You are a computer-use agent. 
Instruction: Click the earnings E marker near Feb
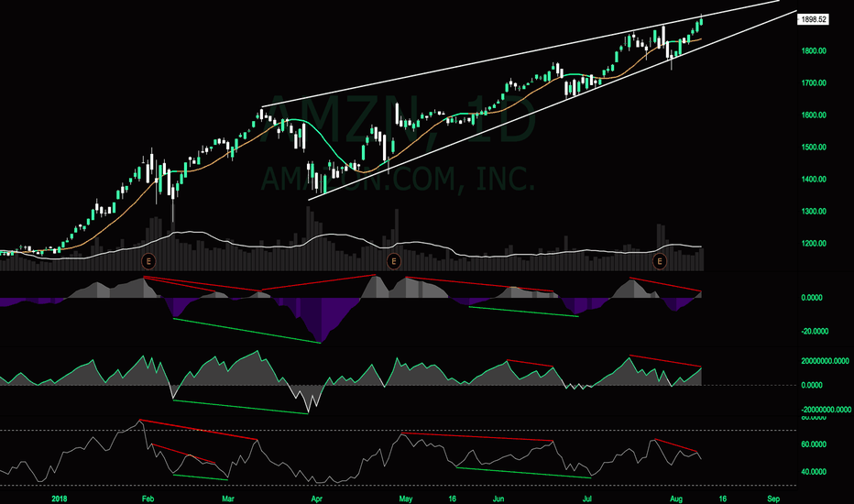click(x=148, y=261)
